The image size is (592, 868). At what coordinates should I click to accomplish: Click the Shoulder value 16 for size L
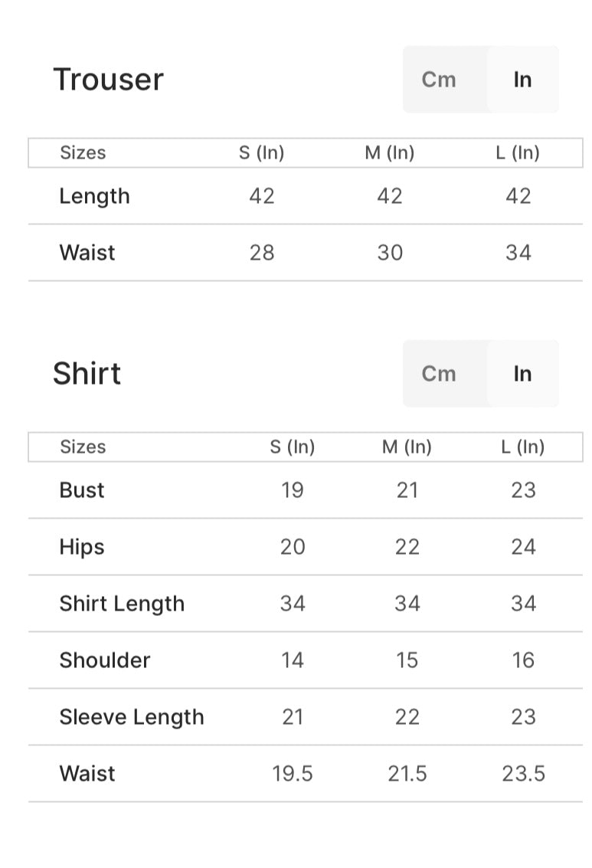pos(523,660)
